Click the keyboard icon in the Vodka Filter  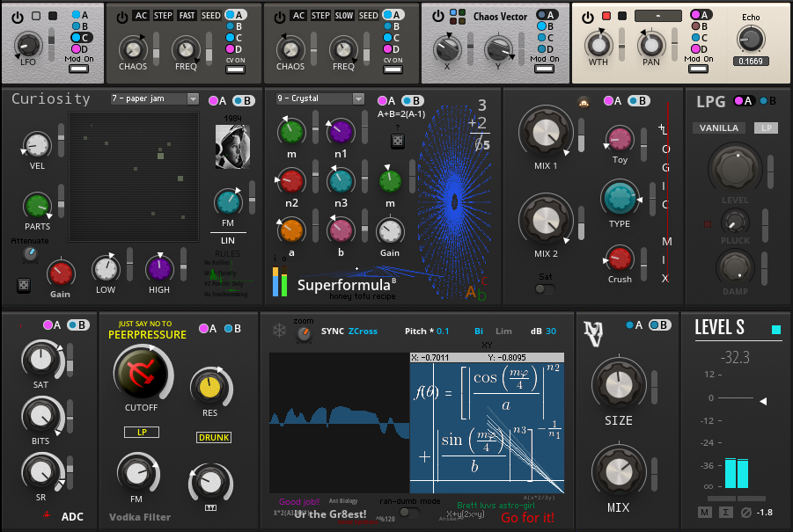pyautogui.click(x=211, y=507)
